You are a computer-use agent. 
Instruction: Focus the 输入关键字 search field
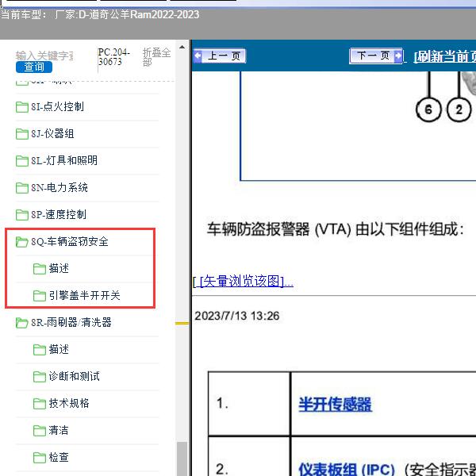point(44,56)
